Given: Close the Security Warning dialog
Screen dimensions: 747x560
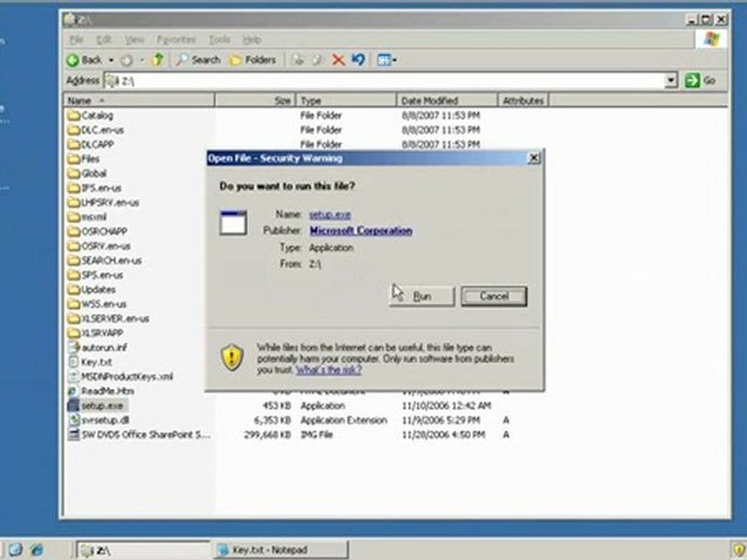Looking at the screenshot, I should point(534,158).
